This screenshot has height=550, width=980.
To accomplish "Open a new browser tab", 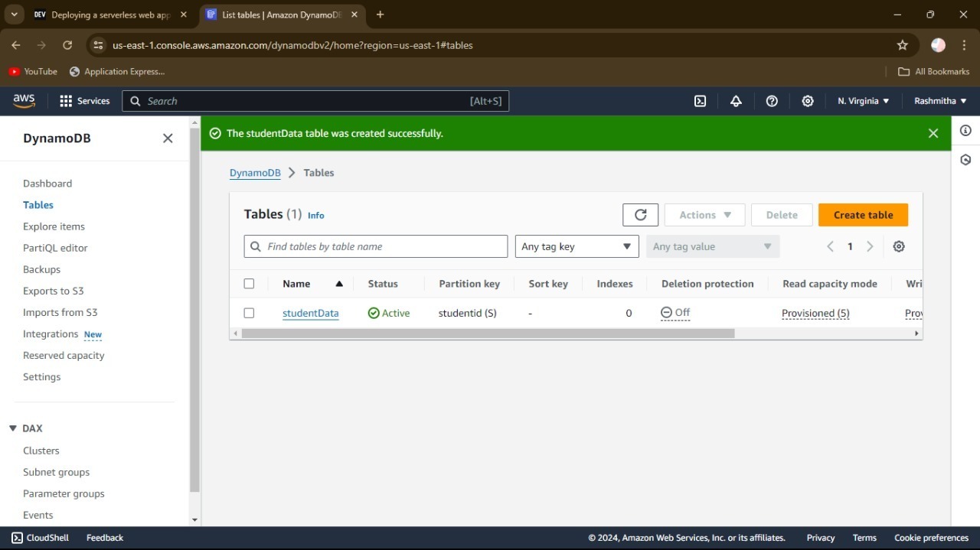I will (380, 15).
